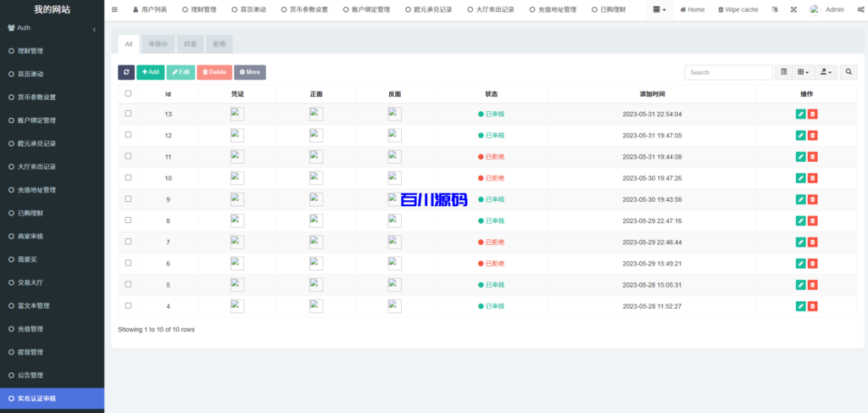
Task: Open 凭证 image thumbnail in row 6
Action: (237, 264)
